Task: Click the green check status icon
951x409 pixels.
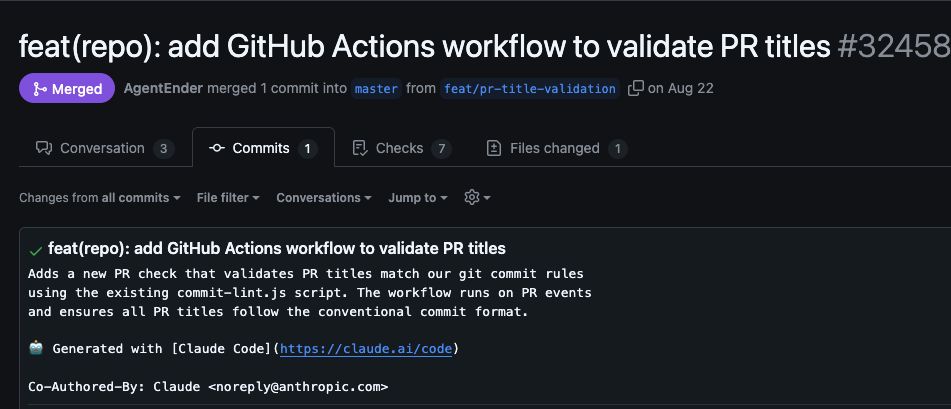Action: pyautogui.click(x=36, y=249)
